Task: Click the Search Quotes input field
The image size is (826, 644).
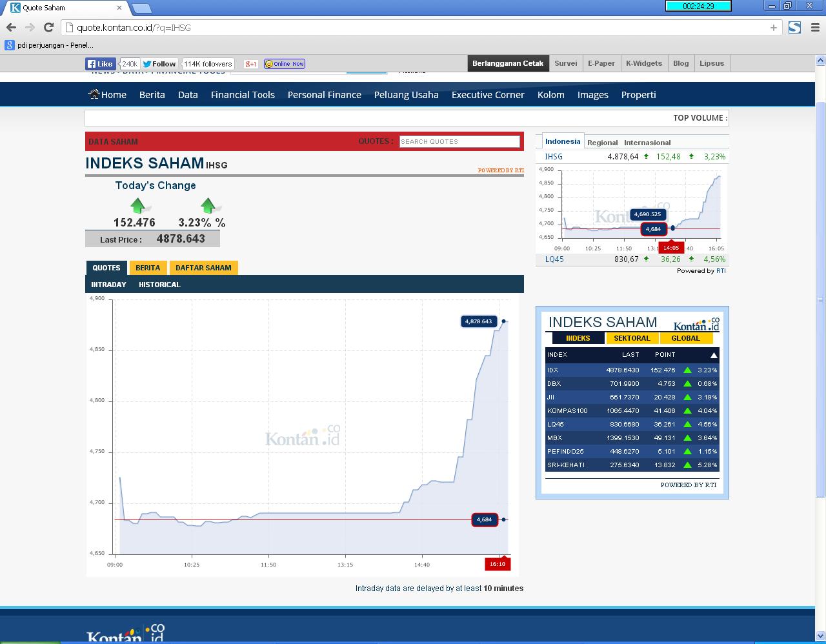Action: (x=459, y=141)
